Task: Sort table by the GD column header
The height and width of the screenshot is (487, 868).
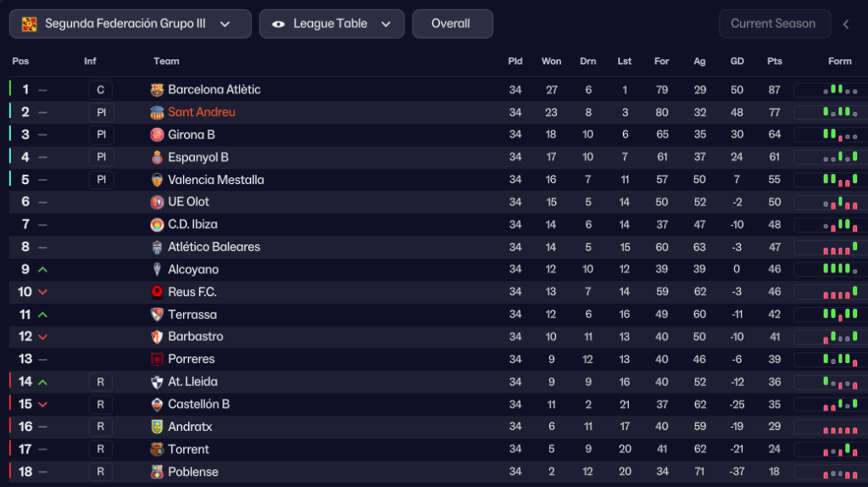Action: coord(737,61)
